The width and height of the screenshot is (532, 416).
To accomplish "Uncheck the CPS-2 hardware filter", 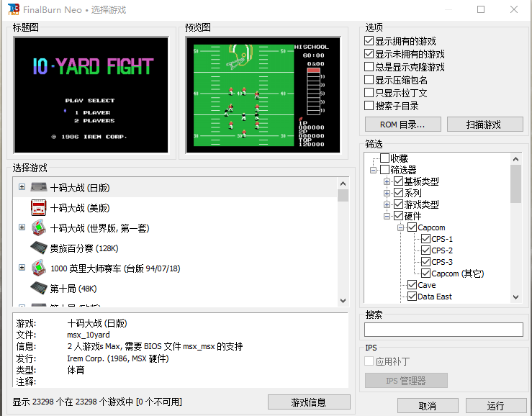I will click(425, 250).
